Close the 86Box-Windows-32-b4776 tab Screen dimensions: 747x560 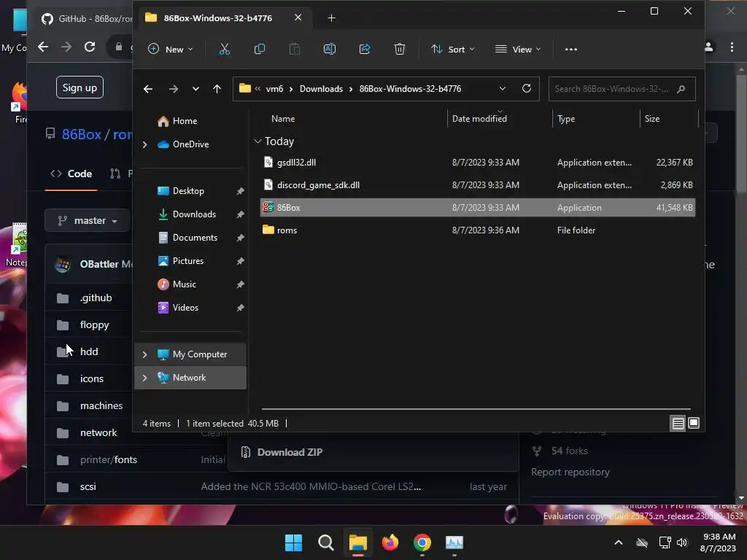[298, 17]
